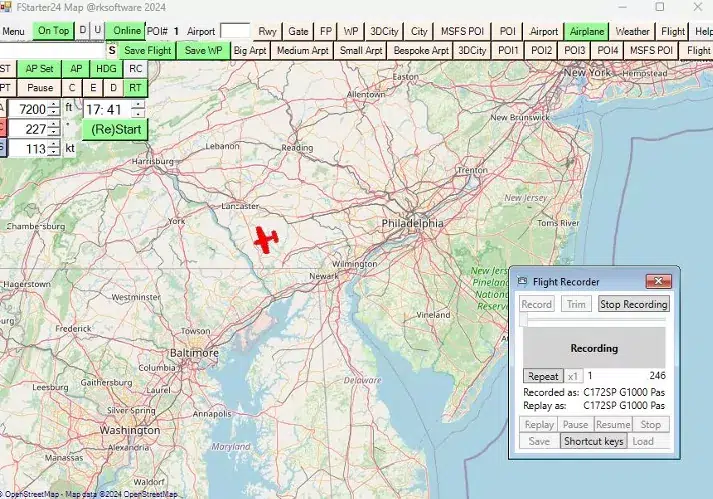The image size is (713, 499).
Task: Click the U button next to Online
Action: click(x=97, y=31)
